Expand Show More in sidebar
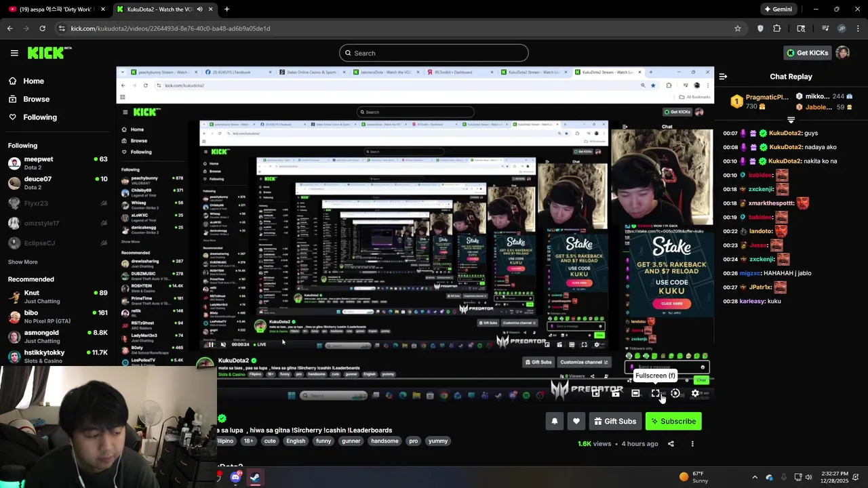868x488 pixels. click(22, 262)
